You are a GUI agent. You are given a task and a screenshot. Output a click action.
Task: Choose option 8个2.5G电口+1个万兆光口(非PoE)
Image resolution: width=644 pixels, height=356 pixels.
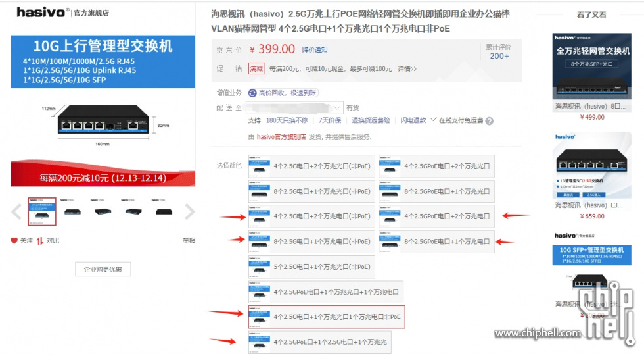pos(311,191)
